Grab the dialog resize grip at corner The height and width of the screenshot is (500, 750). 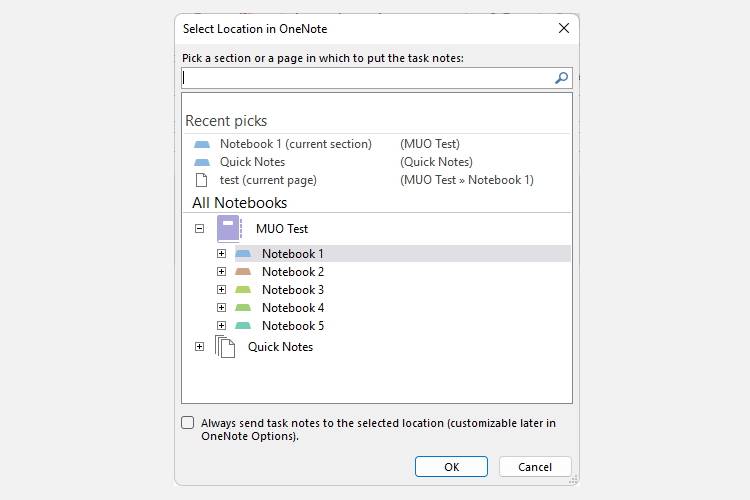tap(574, 479)
